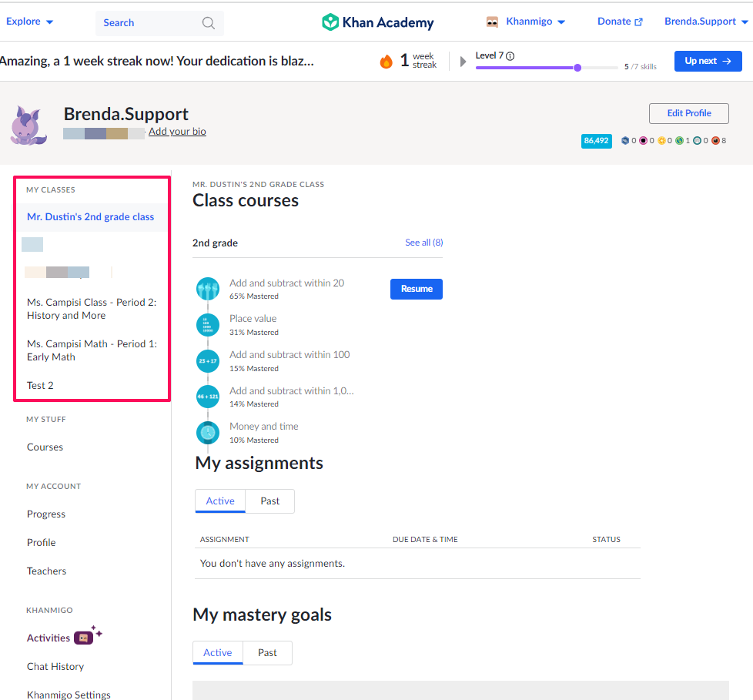The height and width of the screenshot is (700, 753).
Task: Open the Explore dropdown menu
Action: 29,22
